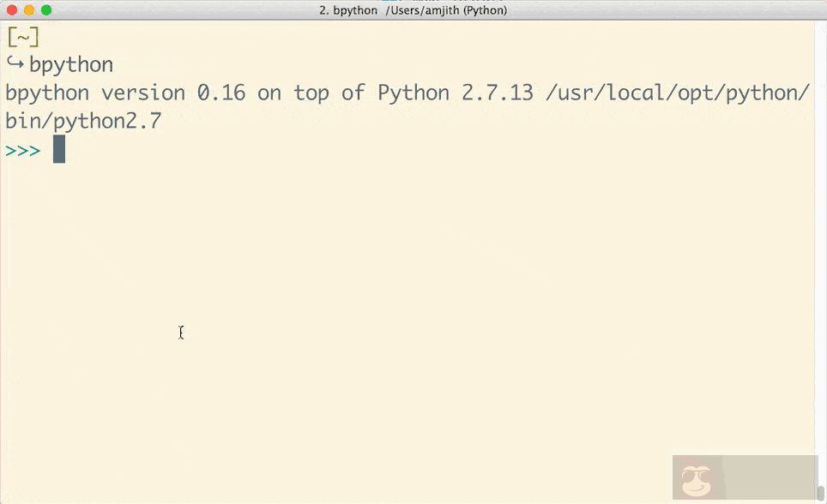Click the 'Python 2.7.13' text

[x=456, y=93]
